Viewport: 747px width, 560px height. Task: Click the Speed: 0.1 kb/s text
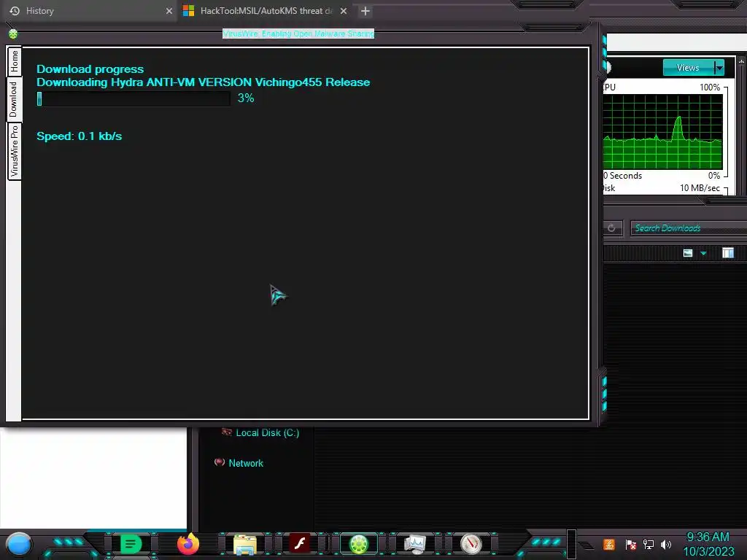click(79, 136)
